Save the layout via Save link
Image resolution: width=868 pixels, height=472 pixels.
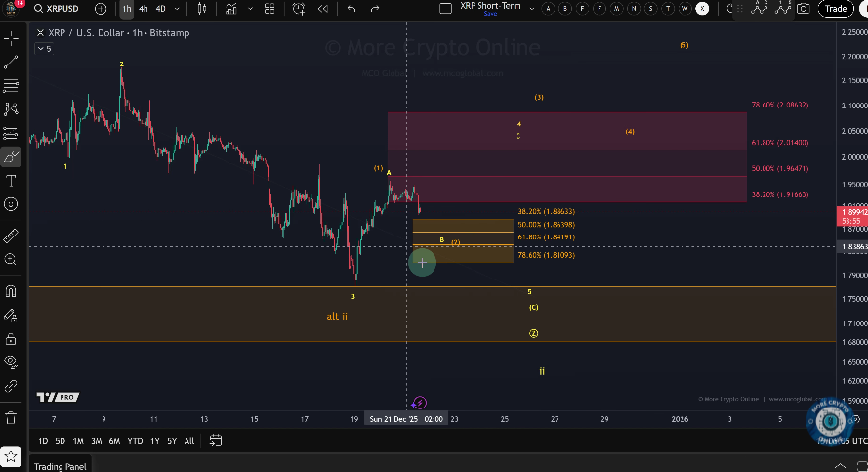(490, 14)
